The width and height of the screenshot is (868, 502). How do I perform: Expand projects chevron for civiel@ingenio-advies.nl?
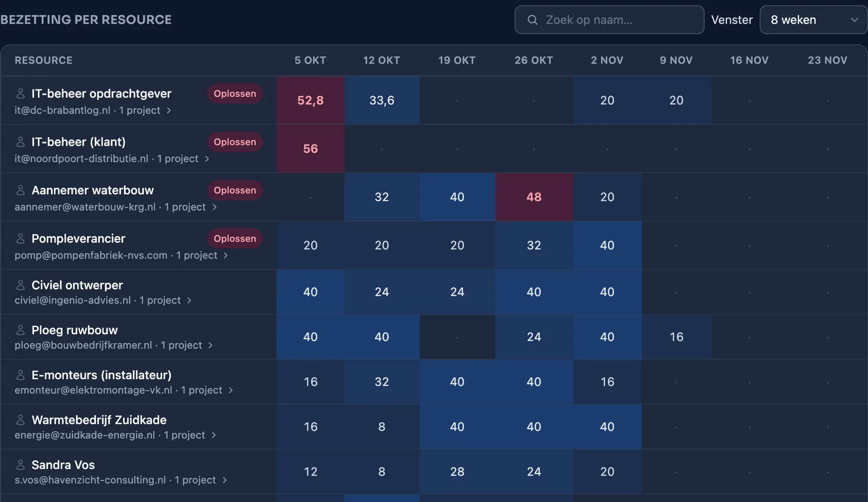pyautogui.click(x=189, y=300)
